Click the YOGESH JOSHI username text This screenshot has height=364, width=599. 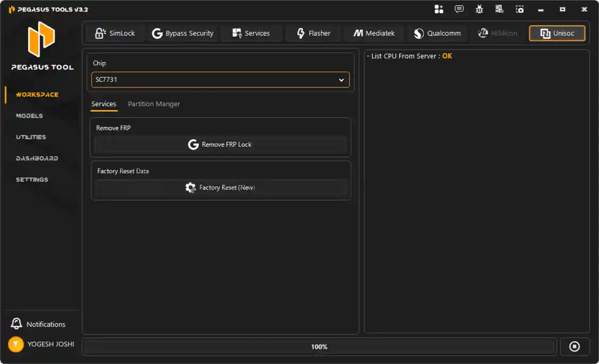(x=50, y=344)
